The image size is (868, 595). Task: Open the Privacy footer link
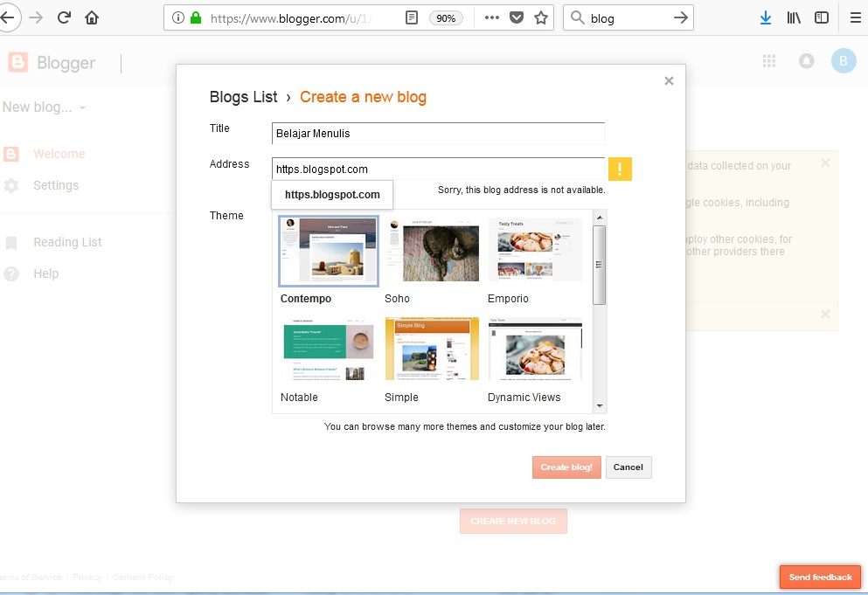87,578
